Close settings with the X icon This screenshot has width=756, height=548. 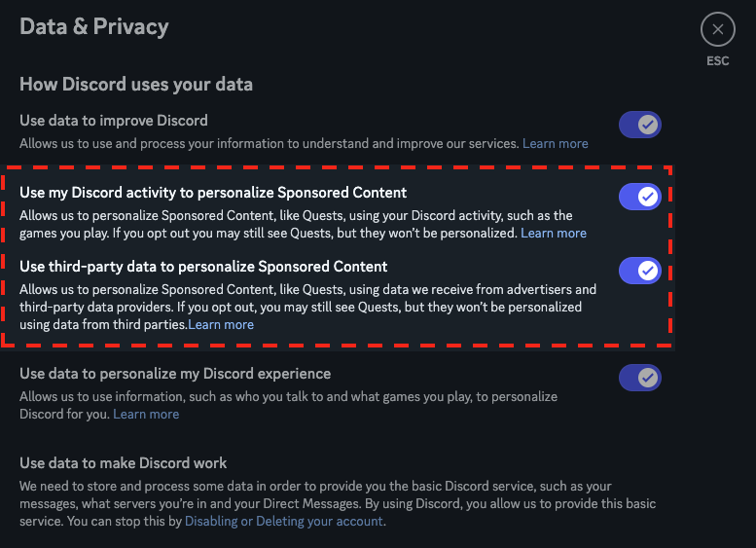[717, 30]
